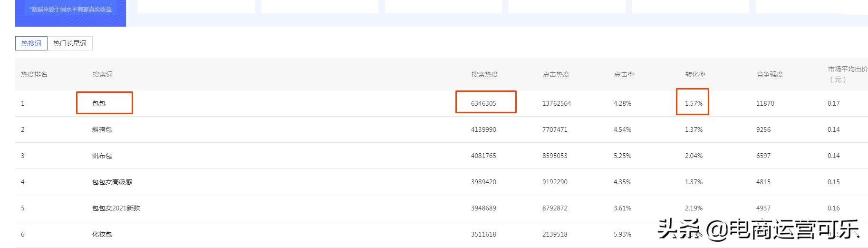Image resolution: width=868 pixels, height=248 pixels.
Task: Click the 点击热度 column header
Action: tap(556, 74)
